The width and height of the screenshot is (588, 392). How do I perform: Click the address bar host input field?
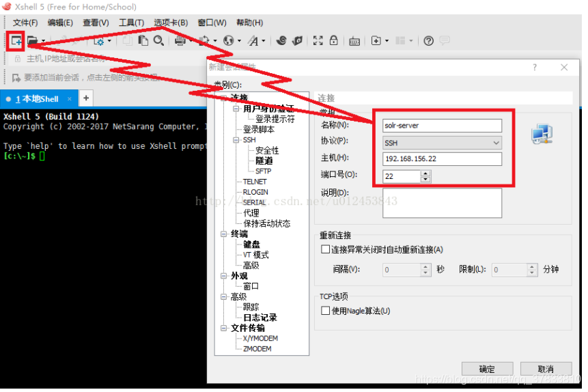tap(109, 59)
